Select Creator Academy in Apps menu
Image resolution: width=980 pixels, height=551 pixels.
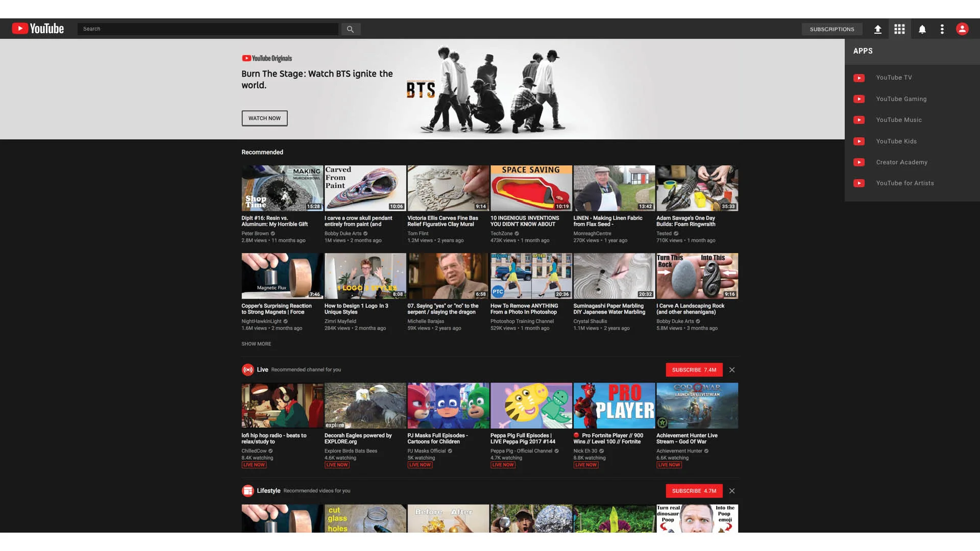coord(902,162)
